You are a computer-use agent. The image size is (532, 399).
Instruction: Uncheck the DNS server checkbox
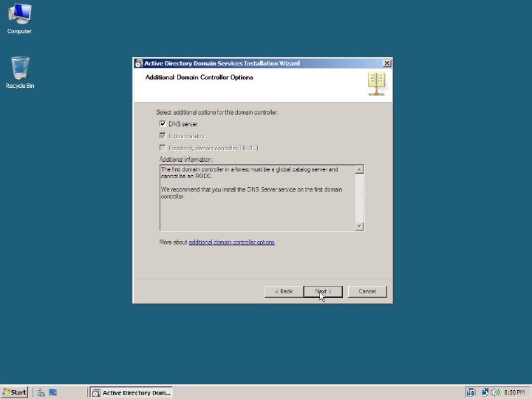[163, 124]
